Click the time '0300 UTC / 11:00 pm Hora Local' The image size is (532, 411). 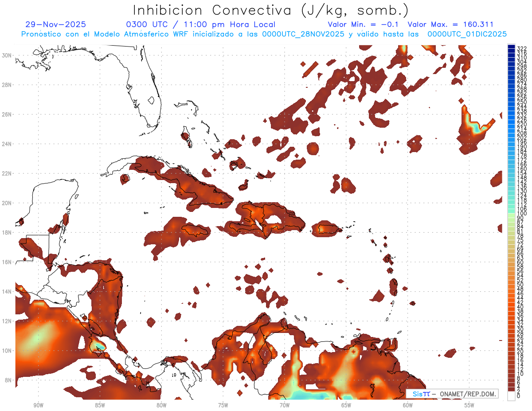pos(201,25)
